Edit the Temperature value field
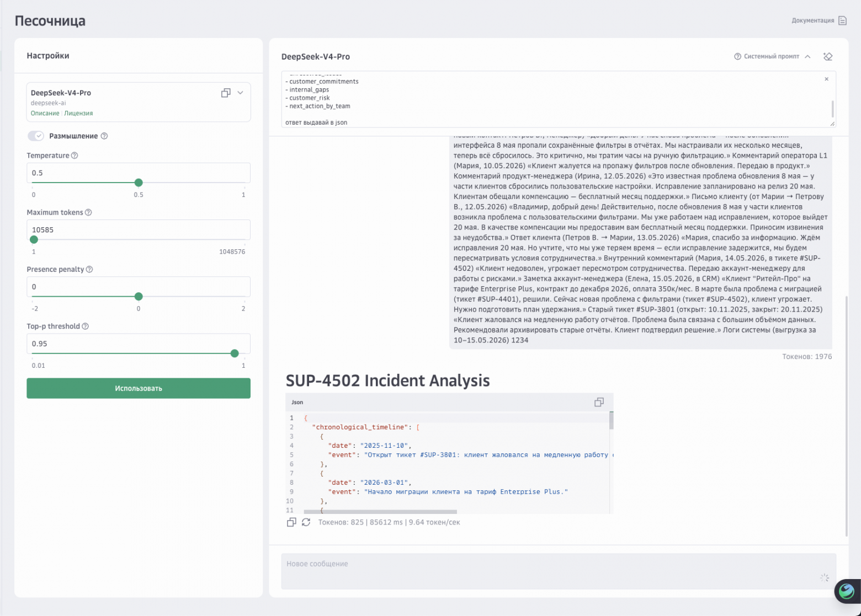Image resolution: width=861 pixels, height=616 pixels. click(x=139, y=173)
